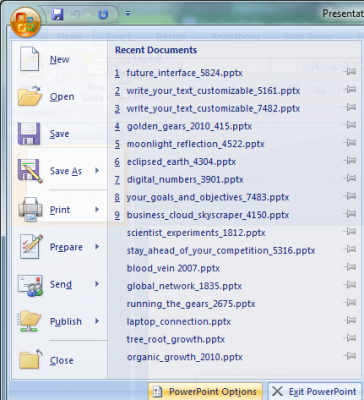Open stay_ahead_of_your_competition_5316.pptx
The height and width of the screenshot is (400, 364).
(x=221, y=250)
